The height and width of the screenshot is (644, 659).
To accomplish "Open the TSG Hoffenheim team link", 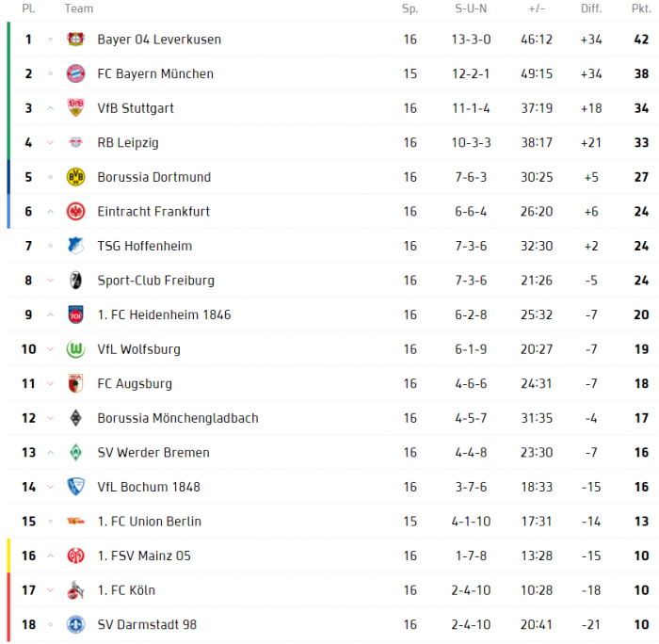I will click(145, 246).
